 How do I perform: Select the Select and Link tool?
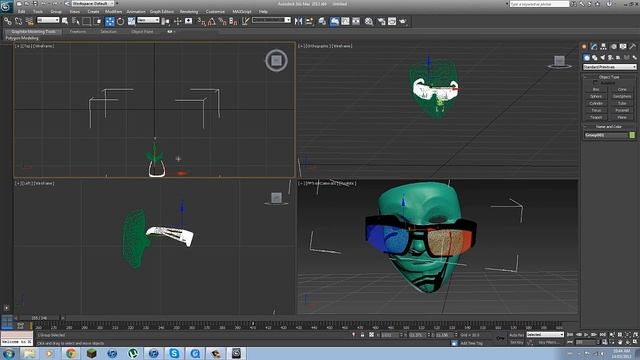click(8, 21)
